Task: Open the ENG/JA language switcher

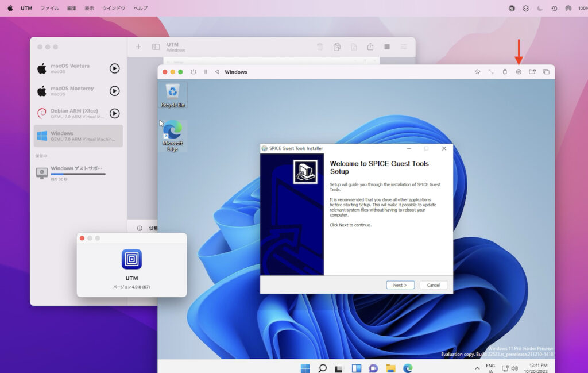Action: pos(490,368)
